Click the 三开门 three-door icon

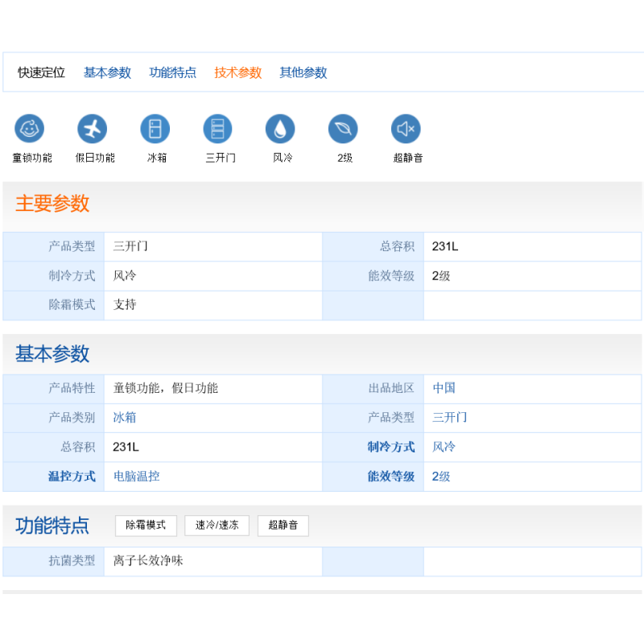click(x=217, y=129)
